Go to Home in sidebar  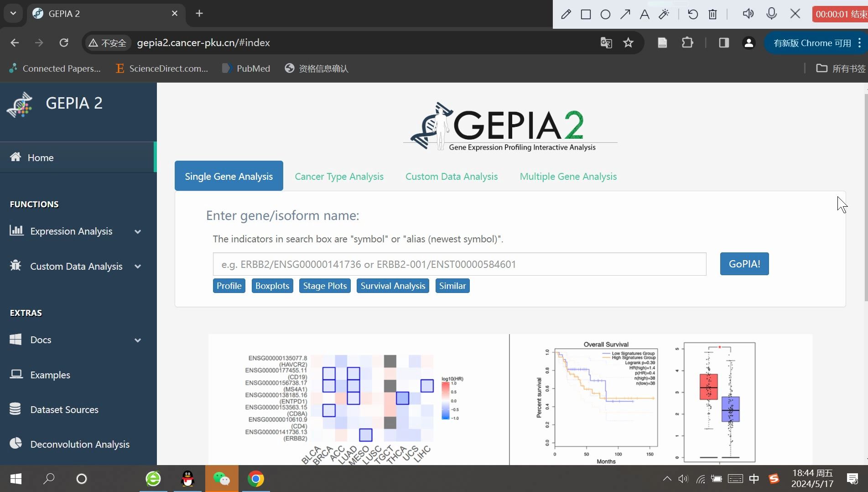click(78, 157)
